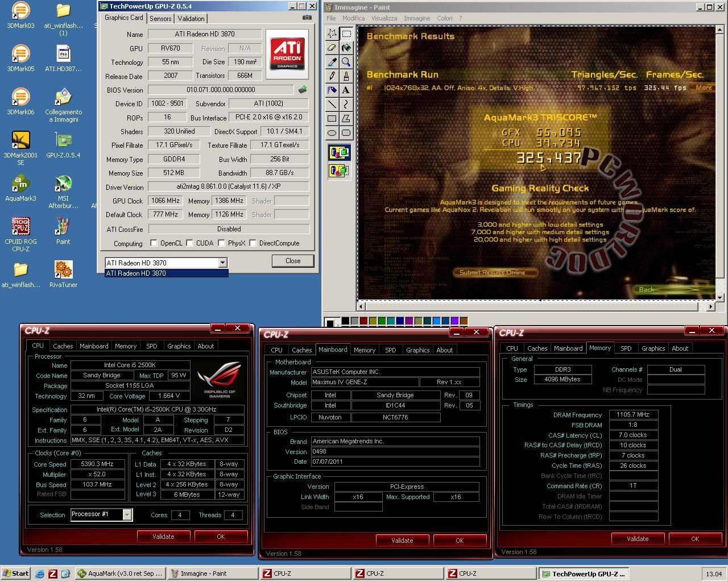Image resolution: width=728 pixels, height=582 pixels.
Task: Click Validate in the Processor CPU-Z window
Action: click(163, 537)
